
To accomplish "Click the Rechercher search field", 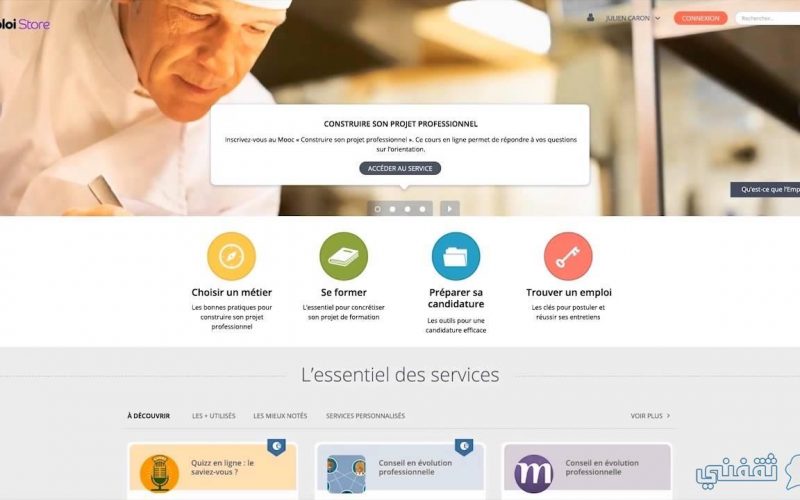I will click(x=767, y=18).
